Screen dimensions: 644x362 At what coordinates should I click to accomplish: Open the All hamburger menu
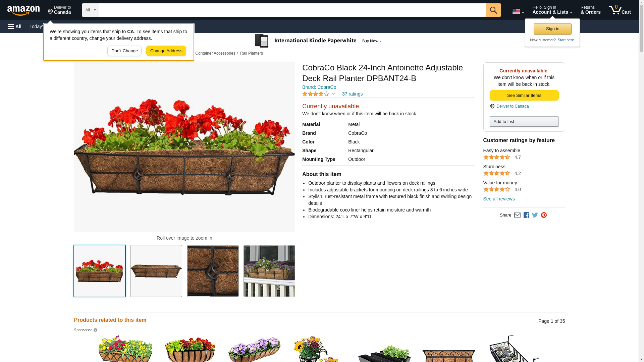pos(15,26)
